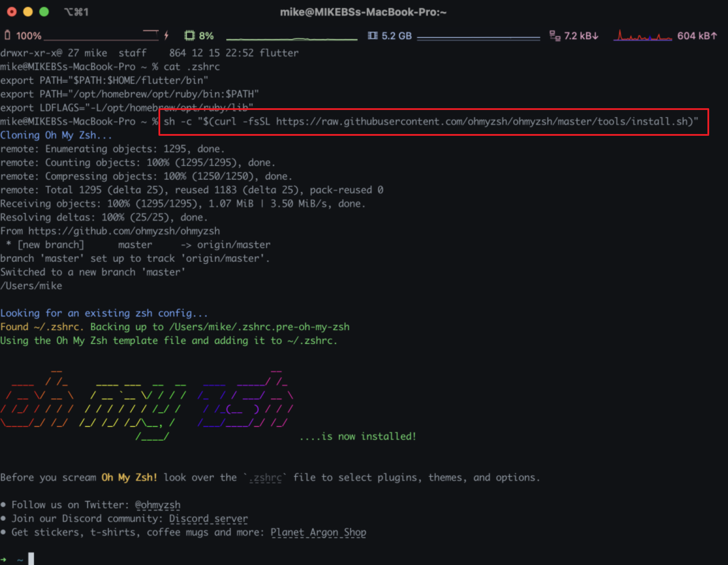Click the network icon beside 7.2 kB
Viewport: 728px width, 565px height.
tap(555, 35)
